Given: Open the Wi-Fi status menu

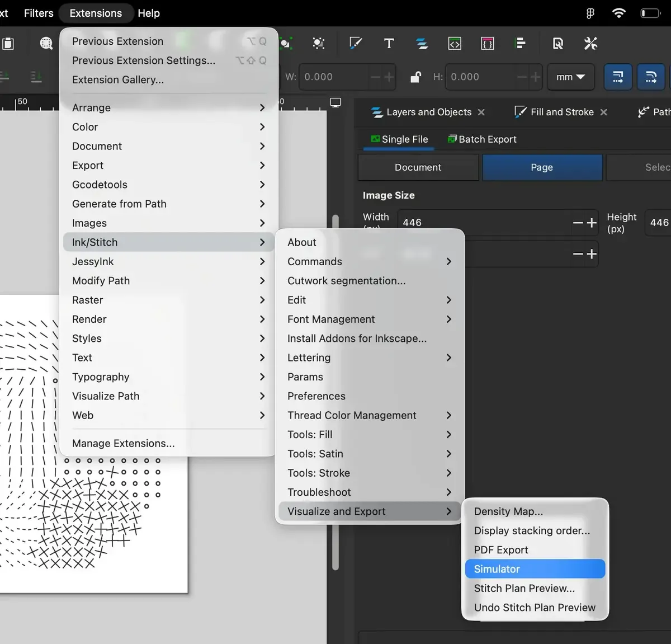Looking at the screenshot, I should pyautogui.click(x=618, y=13).
